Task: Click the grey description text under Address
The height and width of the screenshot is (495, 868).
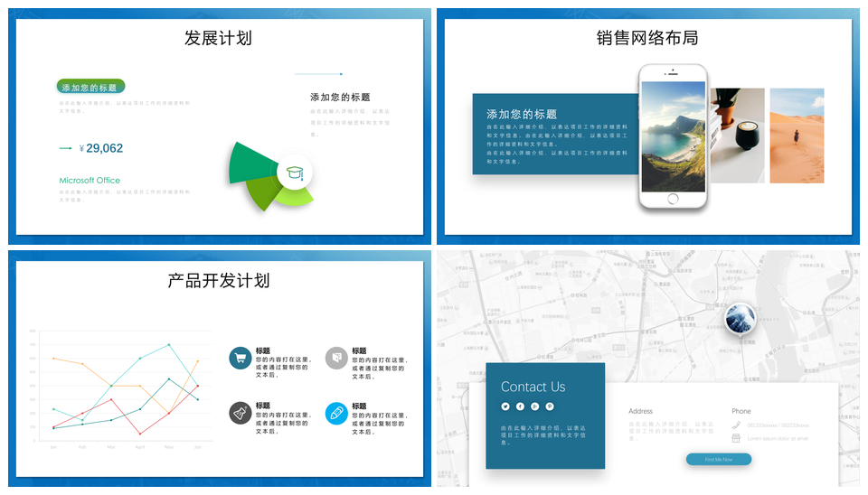Action: 671,432
